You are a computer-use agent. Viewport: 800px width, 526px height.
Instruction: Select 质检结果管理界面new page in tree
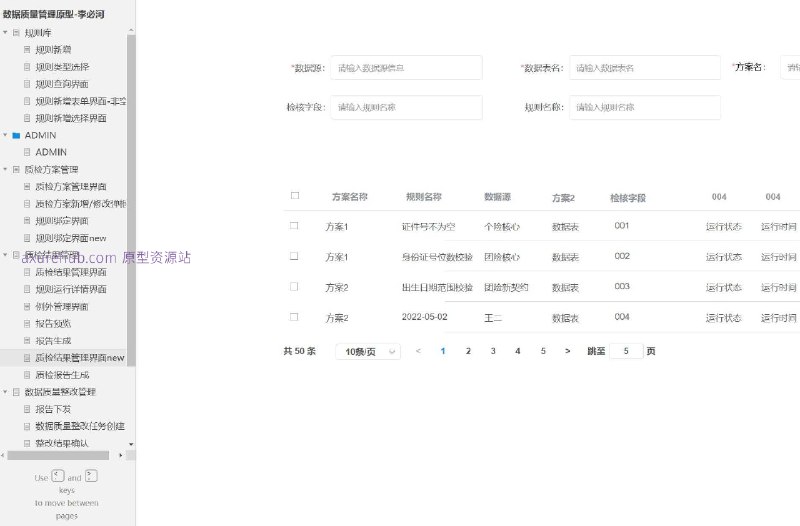80,358
